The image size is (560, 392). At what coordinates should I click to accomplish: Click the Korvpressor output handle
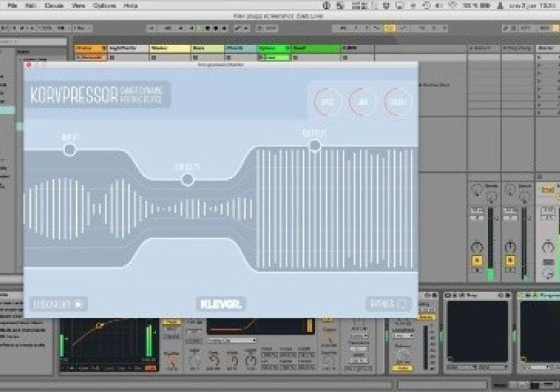tap(314, 145)
